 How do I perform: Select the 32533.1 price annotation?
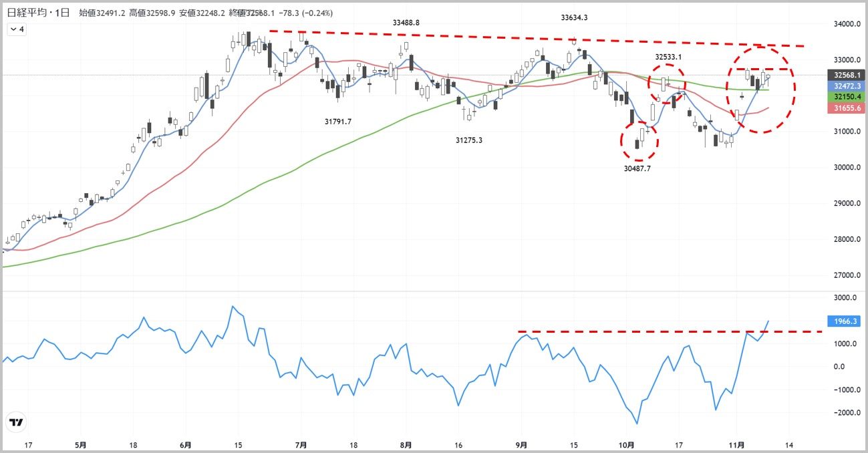point(668,57)
